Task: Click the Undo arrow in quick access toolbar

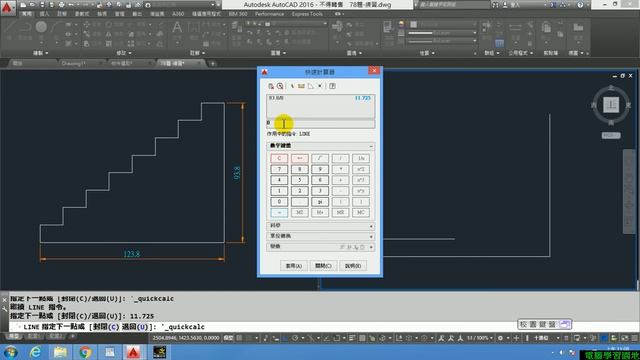Action: [x=71, y=5]
